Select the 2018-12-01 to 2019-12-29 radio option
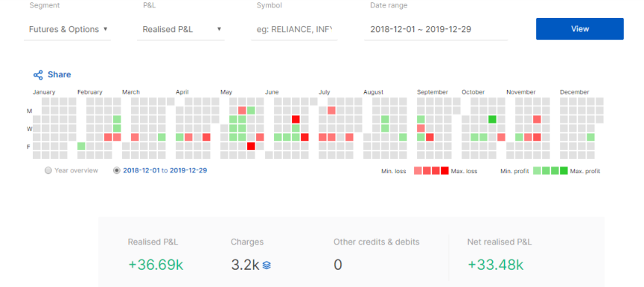 117,170
